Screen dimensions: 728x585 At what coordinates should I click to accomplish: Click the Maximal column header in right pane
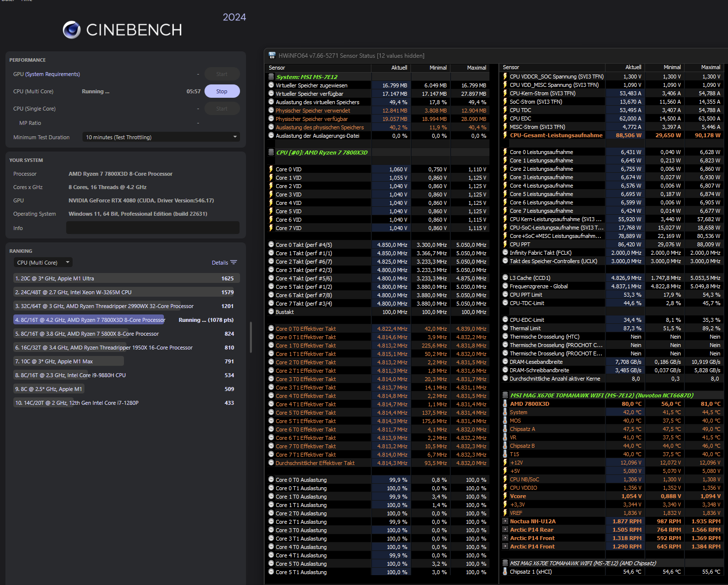click(704, 67)
